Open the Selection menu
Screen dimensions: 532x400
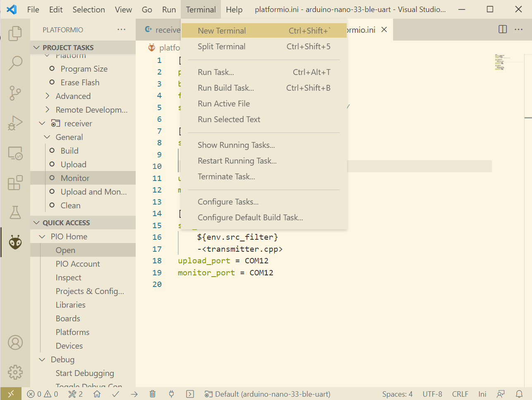(x=89, y=10)
